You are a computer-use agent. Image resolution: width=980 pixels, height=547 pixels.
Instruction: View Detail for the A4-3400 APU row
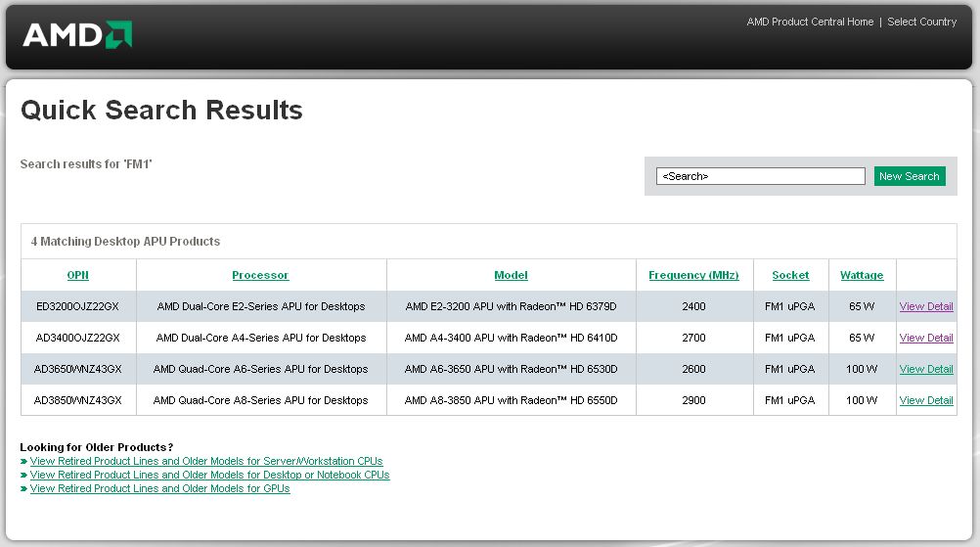point(926,338)
